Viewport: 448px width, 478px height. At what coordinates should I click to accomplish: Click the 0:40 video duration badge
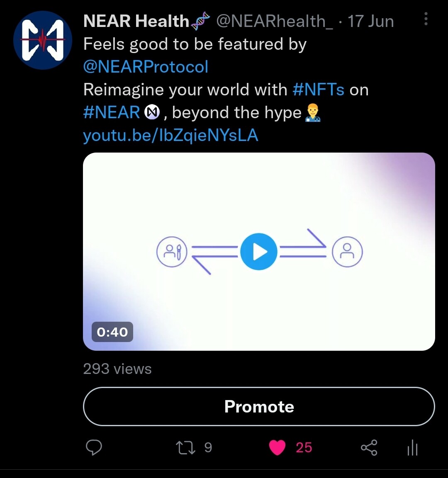[x=112, y=332]
